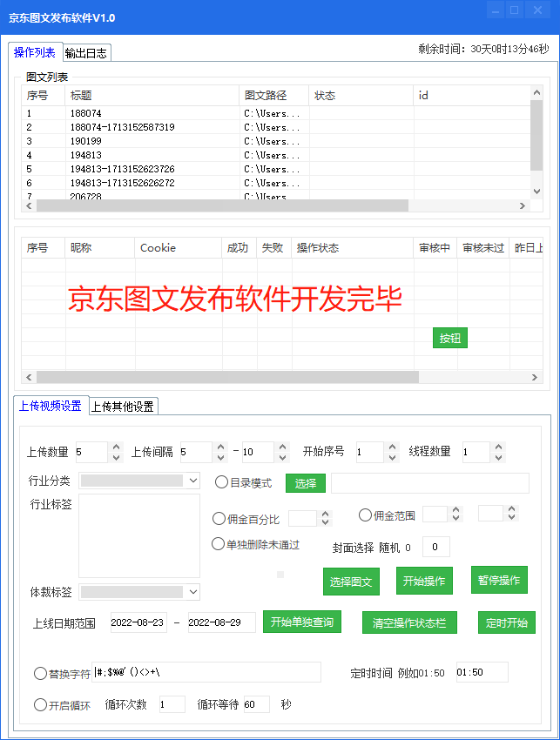Click the 选择图文 button
560x740 pixels.
tap(351, 582)
